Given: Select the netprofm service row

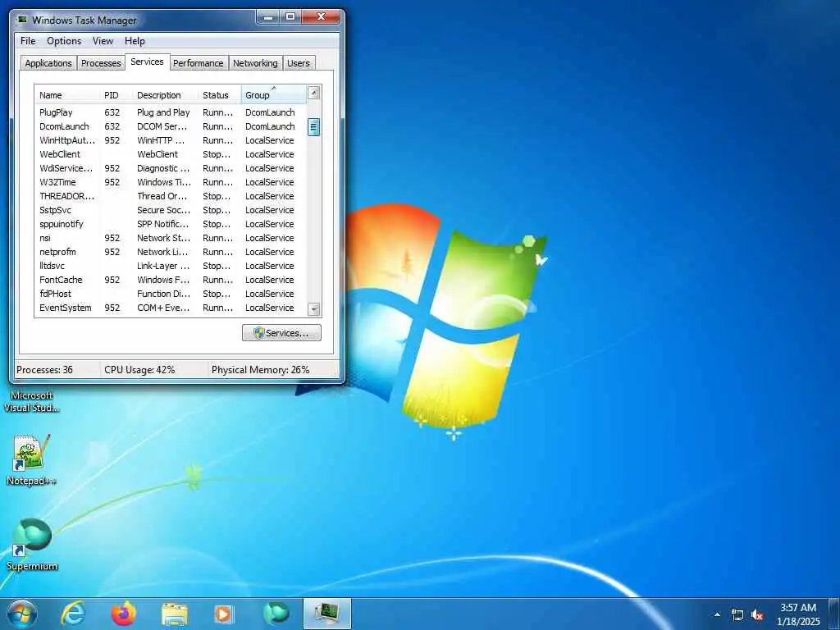Looking at the screenshot, I should tap(171, 252).
